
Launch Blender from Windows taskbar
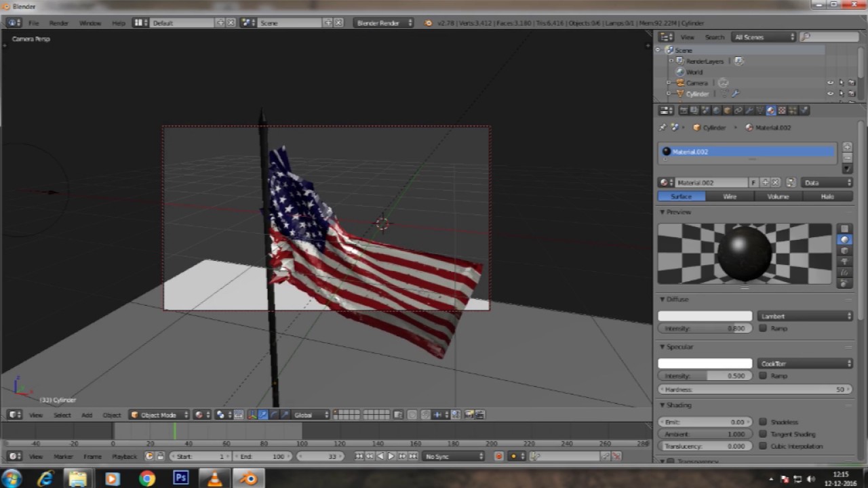click(x=249, y=479)
